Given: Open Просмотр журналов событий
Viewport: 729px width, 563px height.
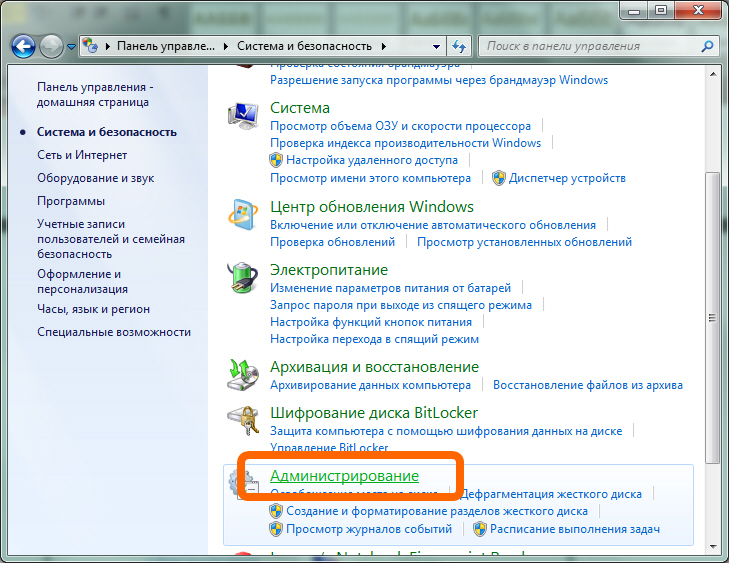Looking at the screenshot, I should tap(369, 529).
